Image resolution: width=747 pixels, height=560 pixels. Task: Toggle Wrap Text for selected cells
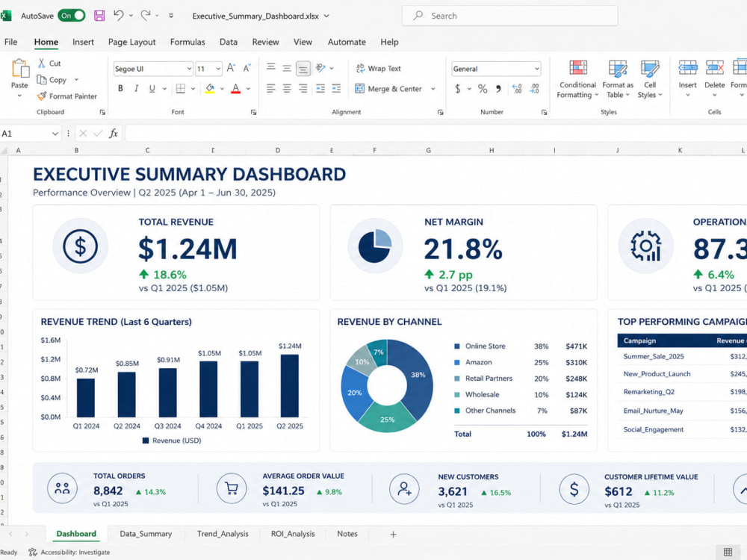[x=378, y=69]
